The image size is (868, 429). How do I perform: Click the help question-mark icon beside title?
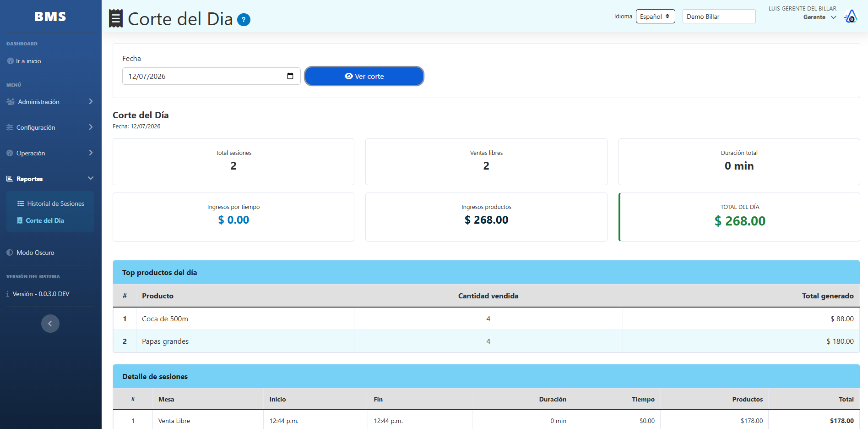point(244,20)
